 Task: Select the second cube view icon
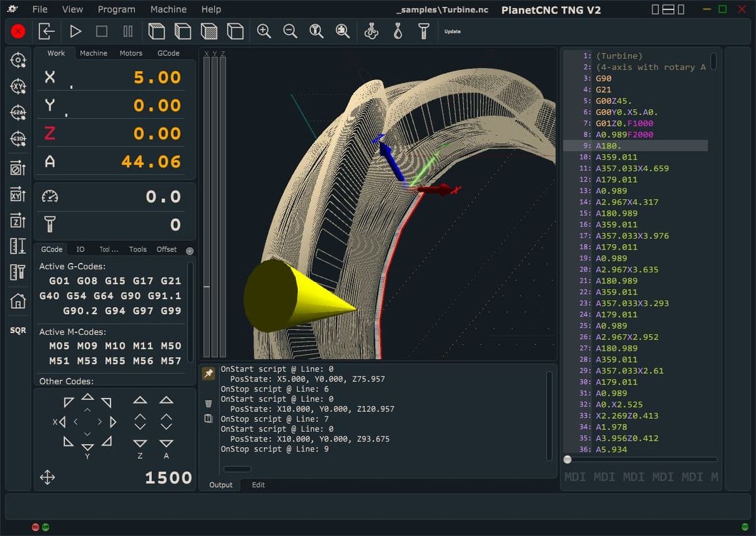pyautogui.click(x=183, y=32)
